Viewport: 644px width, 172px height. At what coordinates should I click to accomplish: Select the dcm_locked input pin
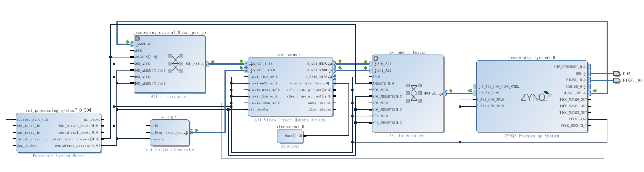click(26, 145)
